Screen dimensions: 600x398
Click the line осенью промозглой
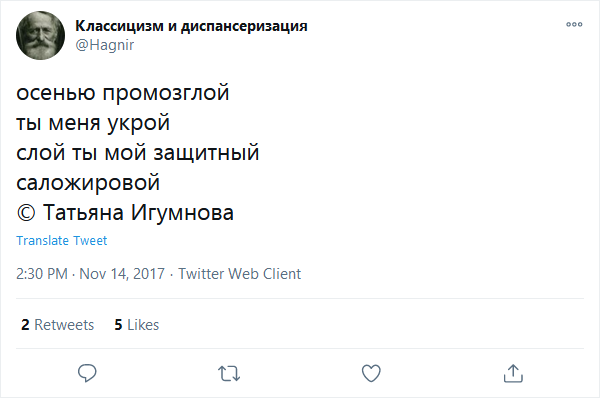(x=123, y=93)
